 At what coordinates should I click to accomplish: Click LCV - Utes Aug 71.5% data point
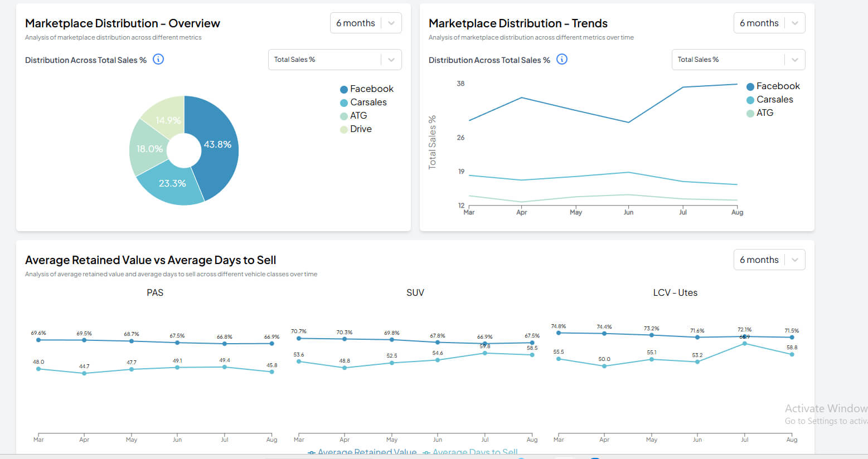[x=792, y=337]
